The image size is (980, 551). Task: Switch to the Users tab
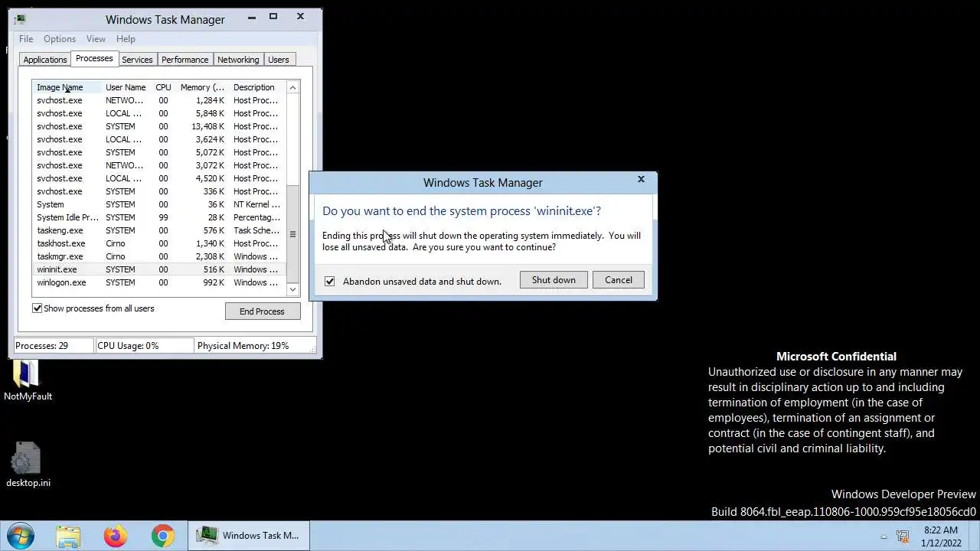(279, 60)
